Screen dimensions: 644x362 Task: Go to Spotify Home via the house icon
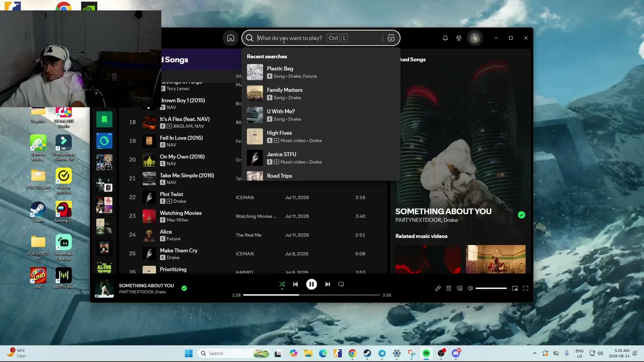(x=230, y=38)
